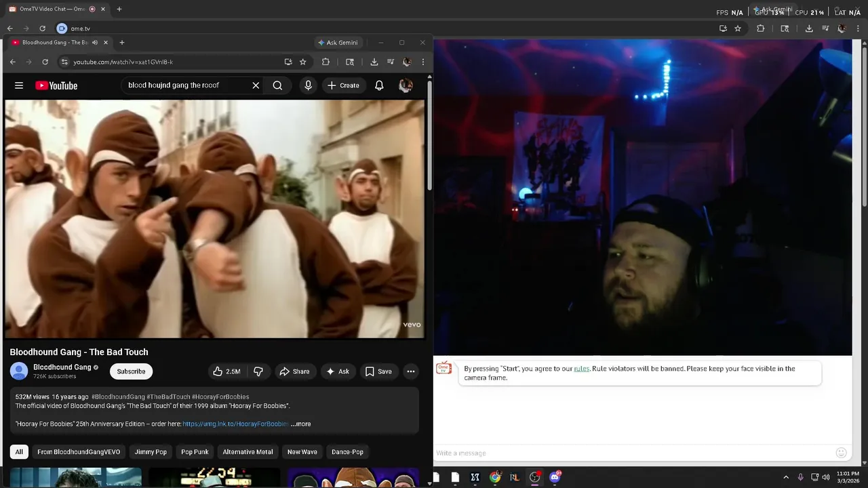Image resolution: width=868 pixels, height=488 pixels.
Task: Like the video showing 2.5M likes
Action: (x=226, y=371)
